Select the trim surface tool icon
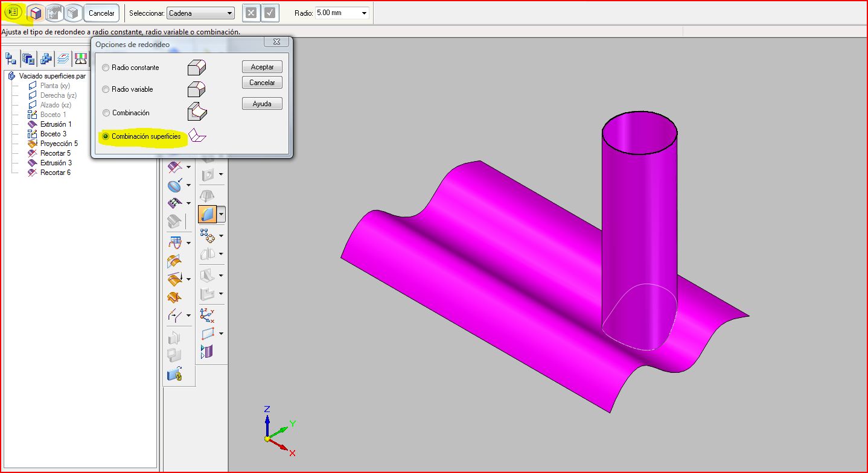The image size is (868, 473). pos(174,167)
